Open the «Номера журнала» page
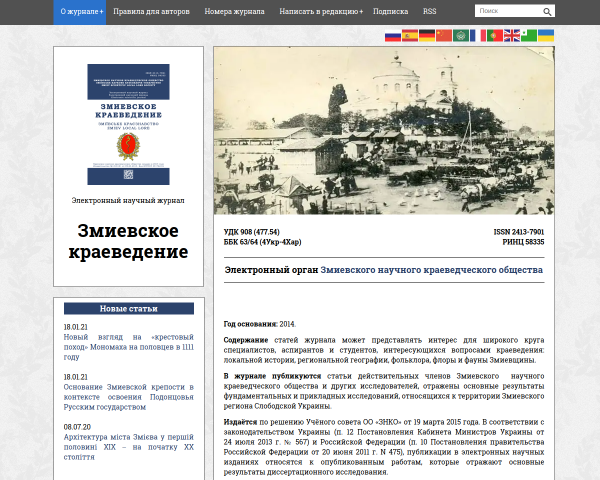This screenshot has height=480, width=600. (234, 12)
